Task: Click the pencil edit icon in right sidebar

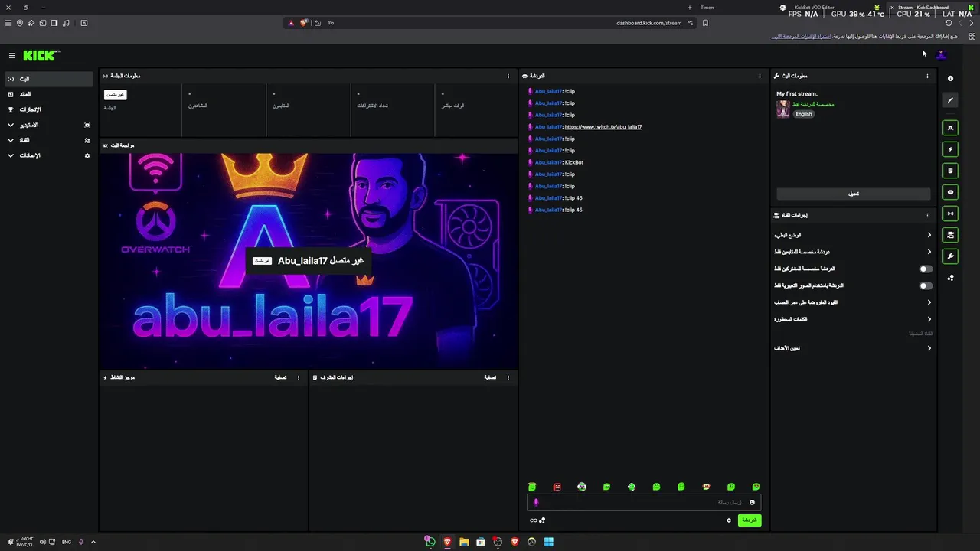Action: point(950,99)
